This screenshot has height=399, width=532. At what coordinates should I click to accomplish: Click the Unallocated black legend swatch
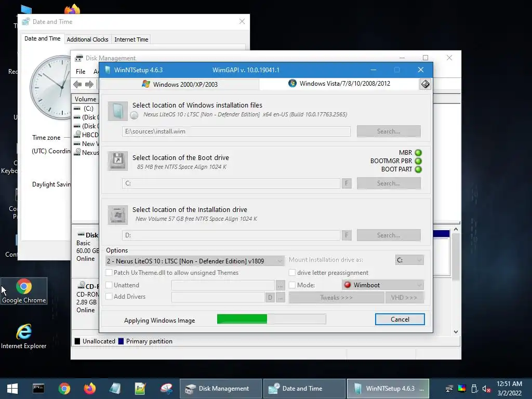tap(77, 341)
